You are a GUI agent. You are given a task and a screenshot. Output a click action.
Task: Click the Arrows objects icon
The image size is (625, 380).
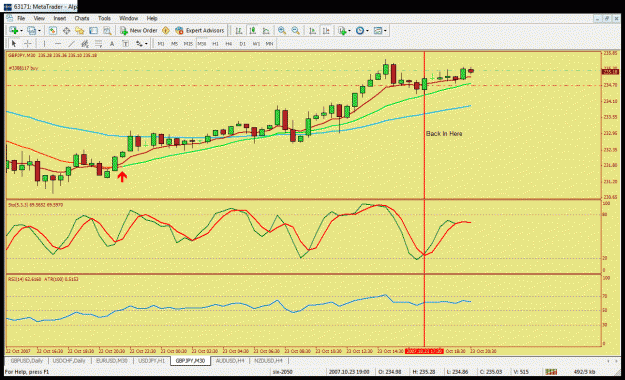coord(139,43)
